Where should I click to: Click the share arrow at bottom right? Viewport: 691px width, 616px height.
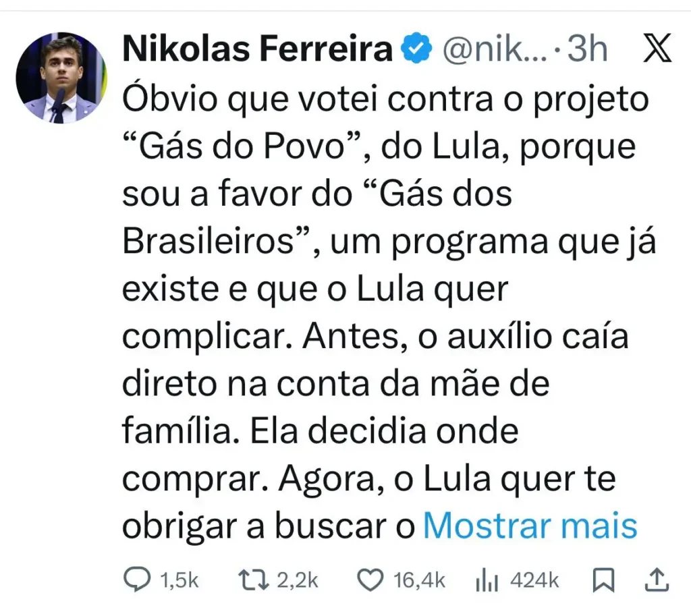pyautogui.click(x=659, y=578)
